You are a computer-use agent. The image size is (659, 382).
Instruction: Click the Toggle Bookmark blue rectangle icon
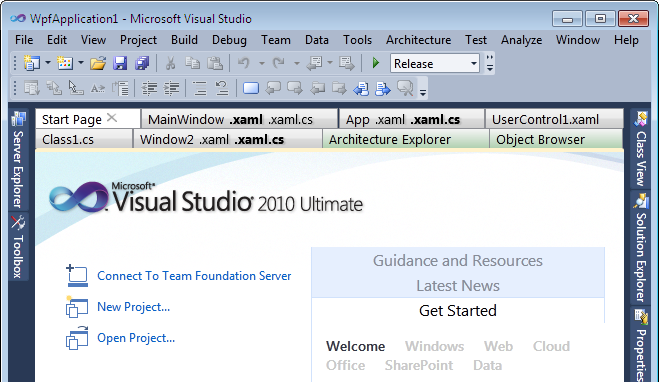coord(251,88)
